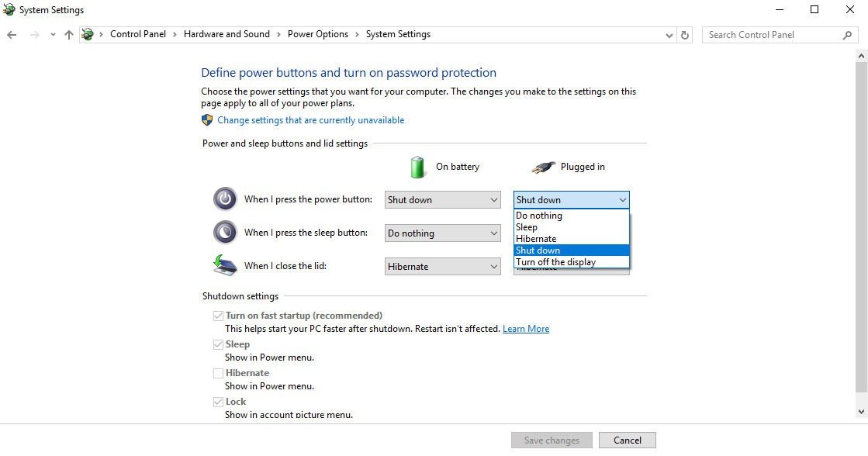
Task: Click the shield icon beside Change settings
Action: 207,120
